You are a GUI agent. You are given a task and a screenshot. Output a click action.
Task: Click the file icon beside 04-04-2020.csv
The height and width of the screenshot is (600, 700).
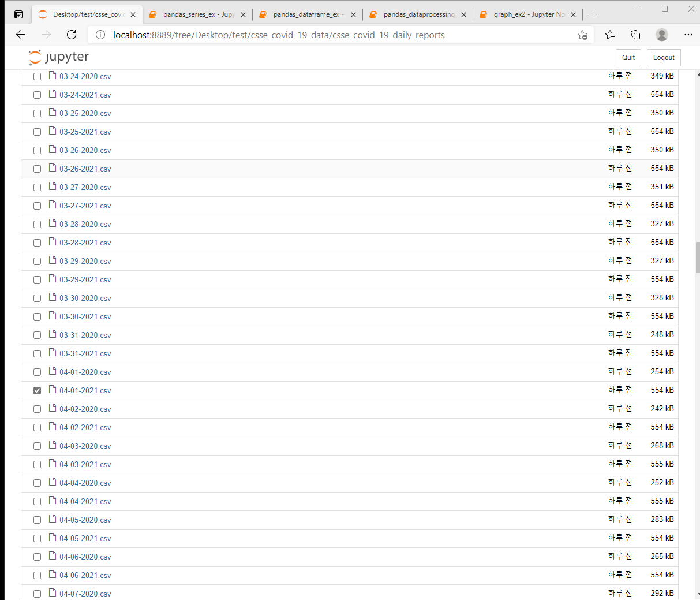pyautogui.click(x=53, y=482)
